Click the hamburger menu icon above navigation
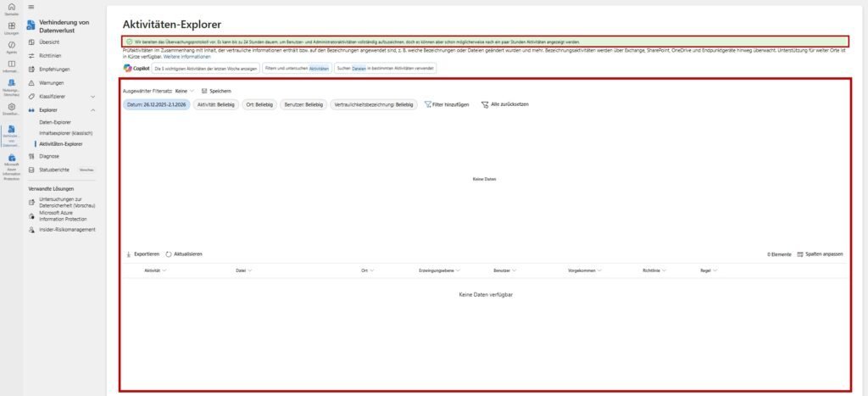The image size is (868, 396). tap(31, 8)
